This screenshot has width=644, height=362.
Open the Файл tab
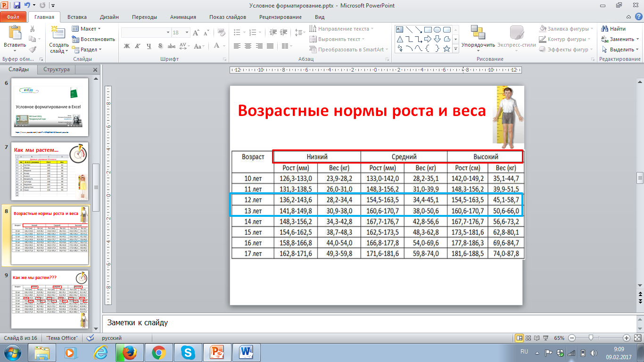click(x=13, y=17)
